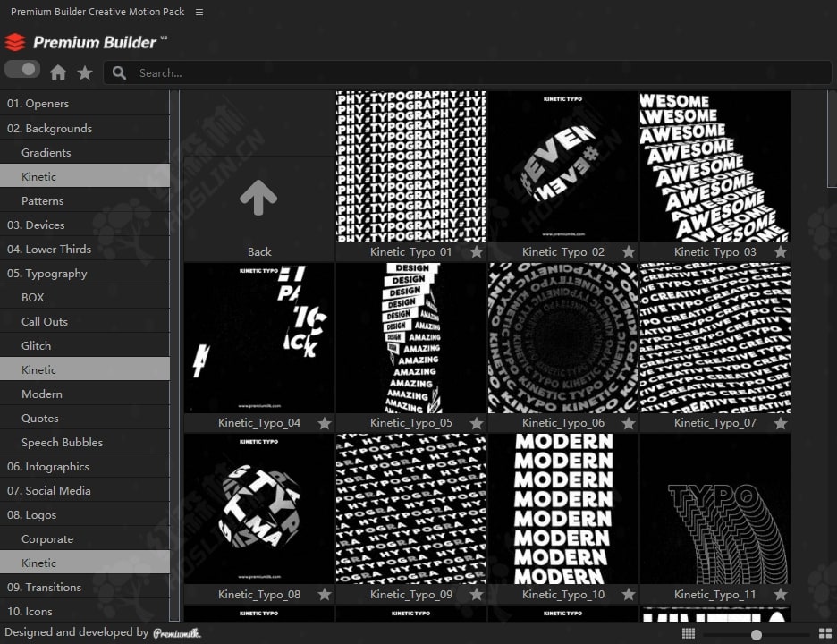Switch to small grid view icon
This screenshot has height=644, width=837.
(689, 633)
